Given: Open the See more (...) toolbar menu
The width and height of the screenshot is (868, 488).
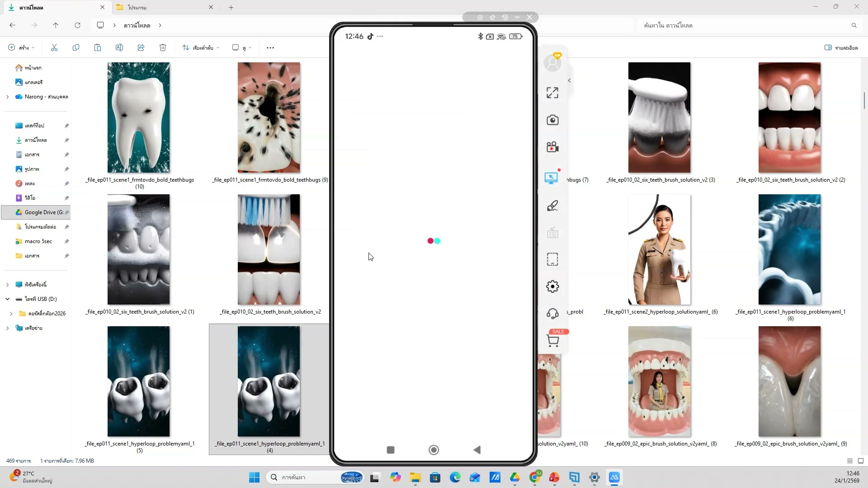Looking at the screenshot, I should (270, 47).
